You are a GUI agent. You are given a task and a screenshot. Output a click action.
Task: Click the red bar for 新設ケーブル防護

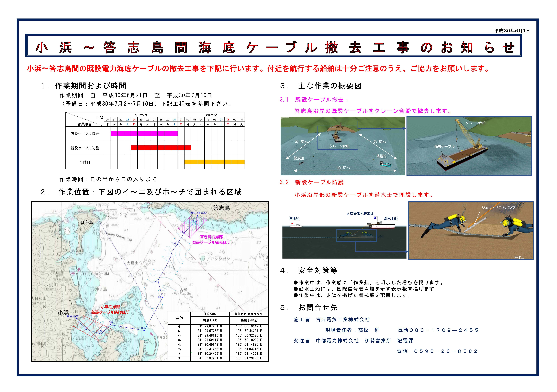coord(161,148)
